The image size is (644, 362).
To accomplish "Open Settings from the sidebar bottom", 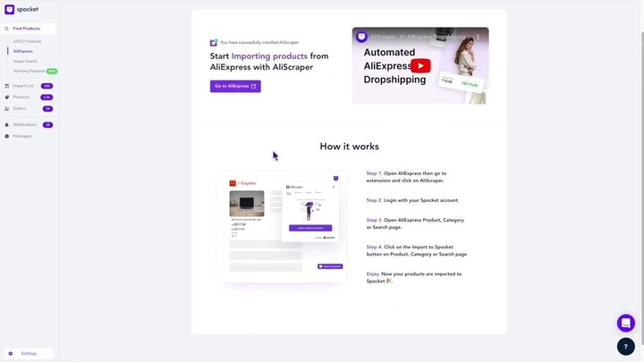I will 29,353.
